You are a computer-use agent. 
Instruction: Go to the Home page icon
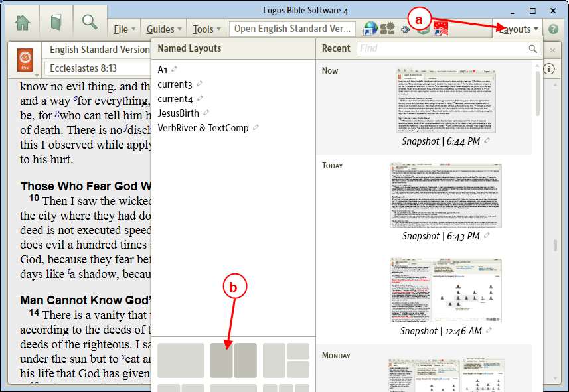tap(23, 23)
